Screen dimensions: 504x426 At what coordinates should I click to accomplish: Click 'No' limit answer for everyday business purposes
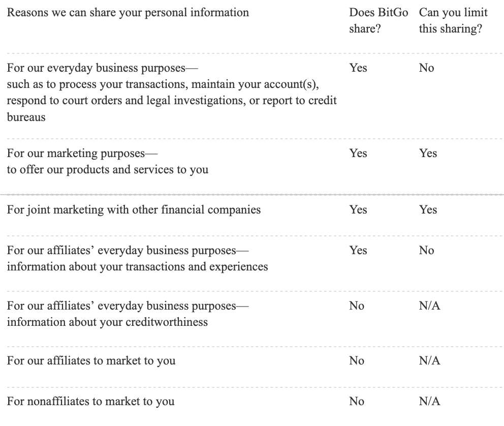(427, 68)
